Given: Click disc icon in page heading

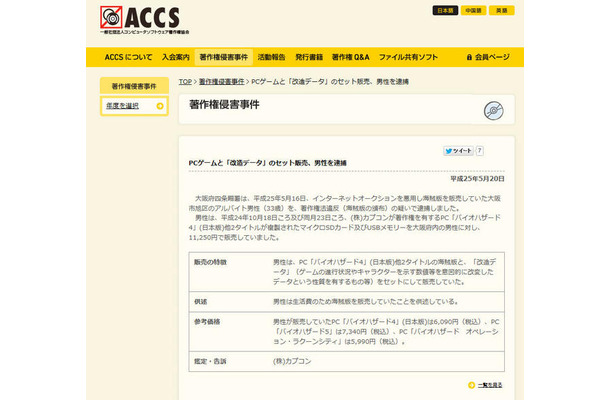Looking at the screenshot, I should [494, 111].
